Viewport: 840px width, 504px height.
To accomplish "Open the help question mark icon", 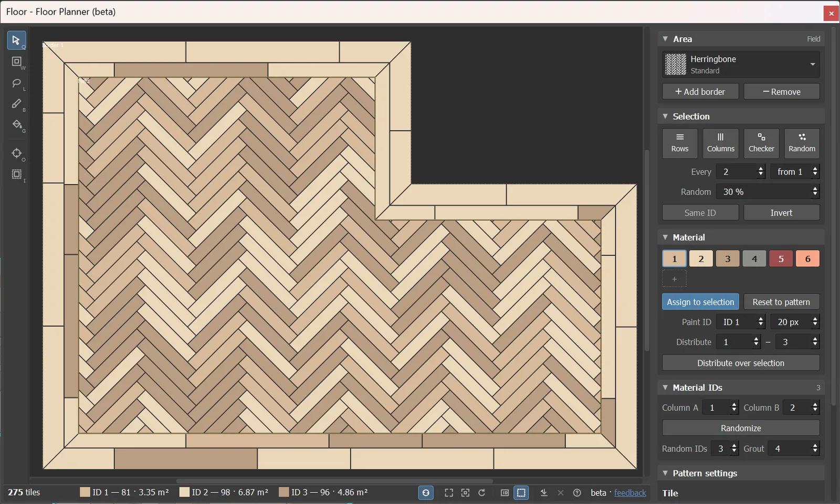I will coord(577,492).
